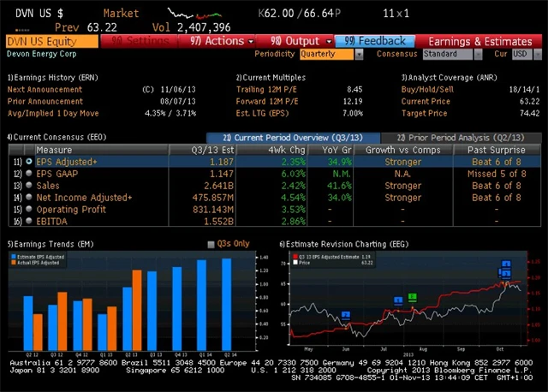
Task: Toggle the Q3s Only checkbox
Action: click(x=211, y=244)
